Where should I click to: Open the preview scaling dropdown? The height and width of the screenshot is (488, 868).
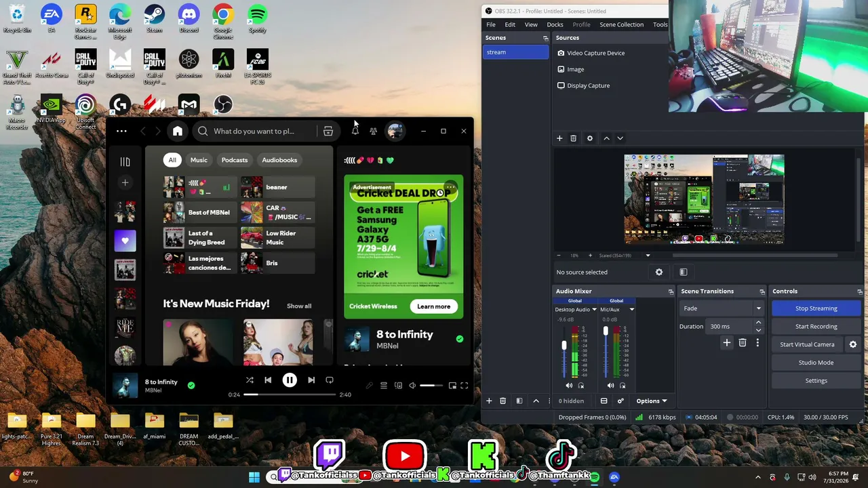click(648, 256)
